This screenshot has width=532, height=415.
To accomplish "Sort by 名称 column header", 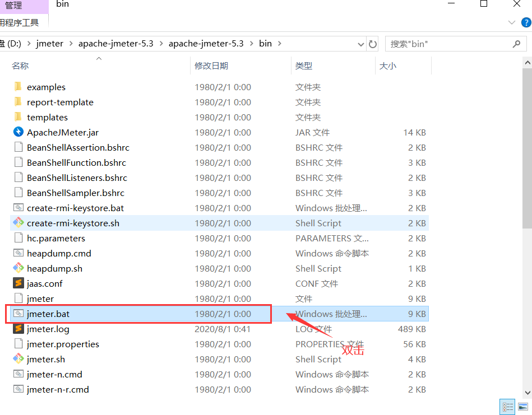I will tap(20, 66).
